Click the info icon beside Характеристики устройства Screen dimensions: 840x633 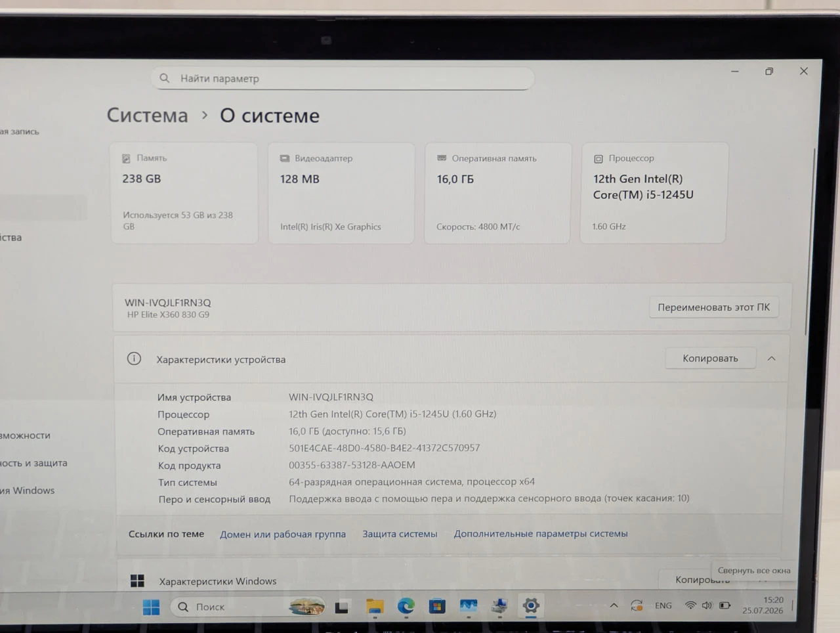[134, 359]
